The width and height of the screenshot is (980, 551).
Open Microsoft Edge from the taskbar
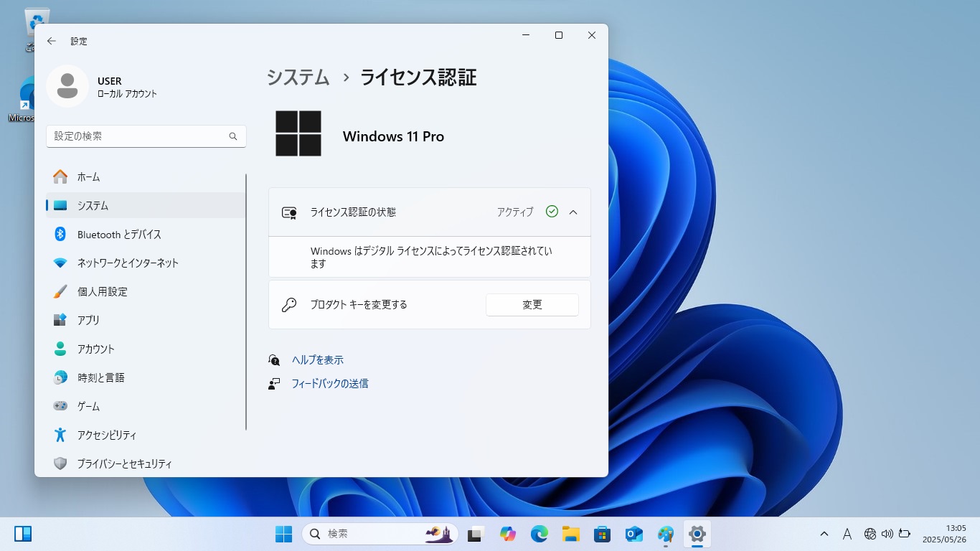pyautogui.click(x=540, y=534)
